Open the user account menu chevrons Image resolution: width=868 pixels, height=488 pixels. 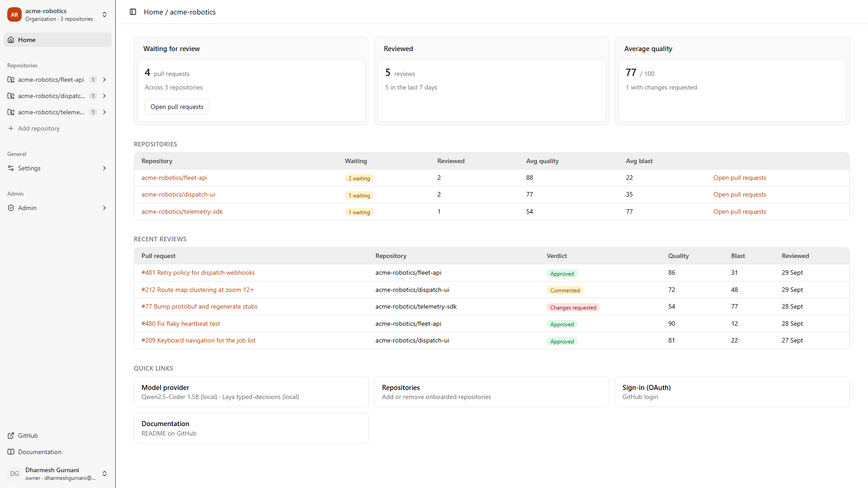point(104,474)
